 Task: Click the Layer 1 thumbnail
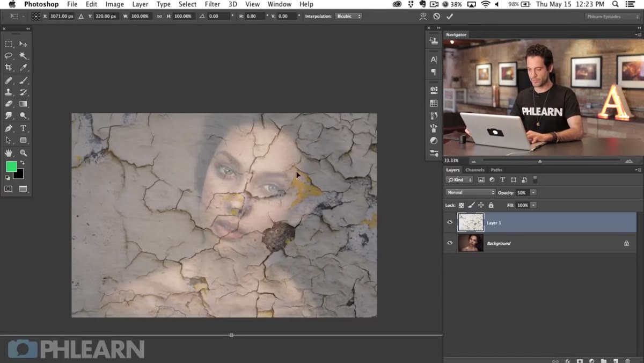[471, 222]
